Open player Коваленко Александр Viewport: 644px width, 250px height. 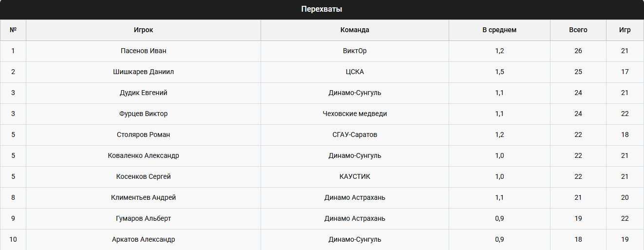click(143, 155)
